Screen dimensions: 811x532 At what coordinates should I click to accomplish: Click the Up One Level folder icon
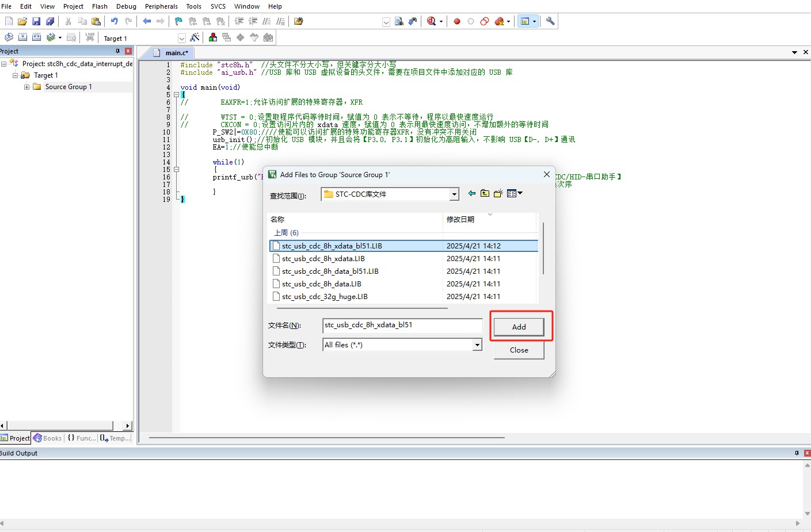click(485, 193)
